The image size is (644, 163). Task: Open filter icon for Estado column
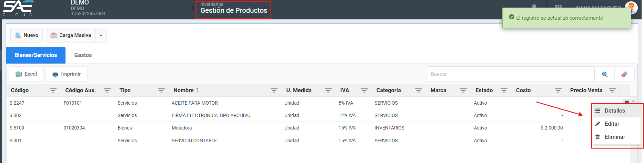(504, 90)
